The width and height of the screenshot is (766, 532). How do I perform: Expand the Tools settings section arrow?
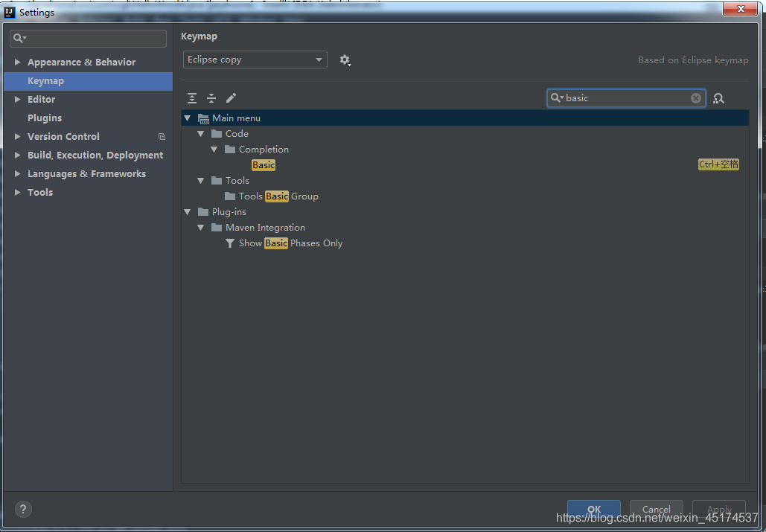(18, 192)
